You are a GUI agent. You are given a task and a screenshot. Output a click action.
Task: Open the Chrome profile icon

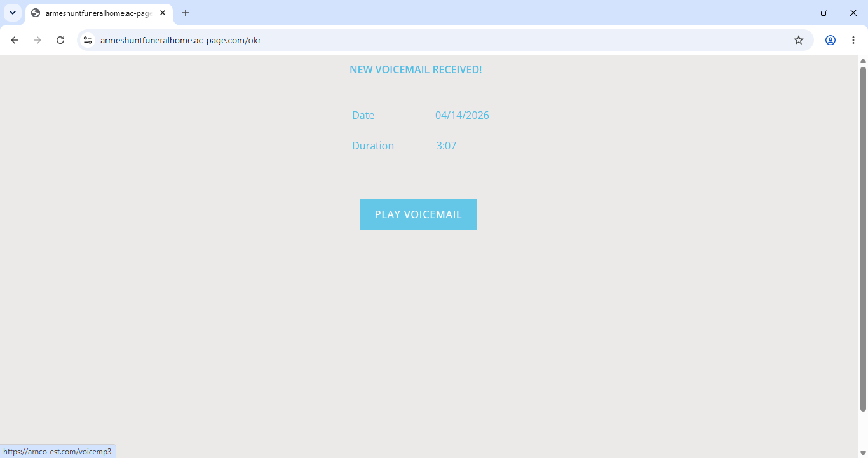(831, 40)
